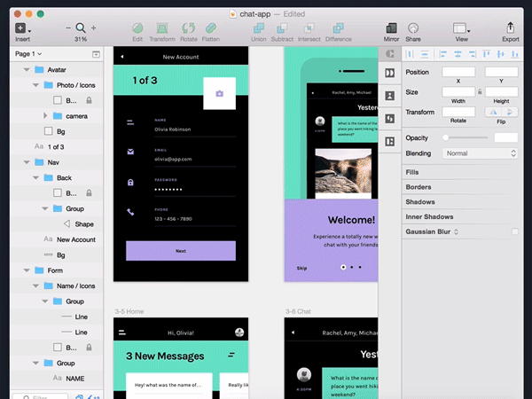Click the Position X input field
This screenshot has width=532, height=399.
[x=458, y=71]
